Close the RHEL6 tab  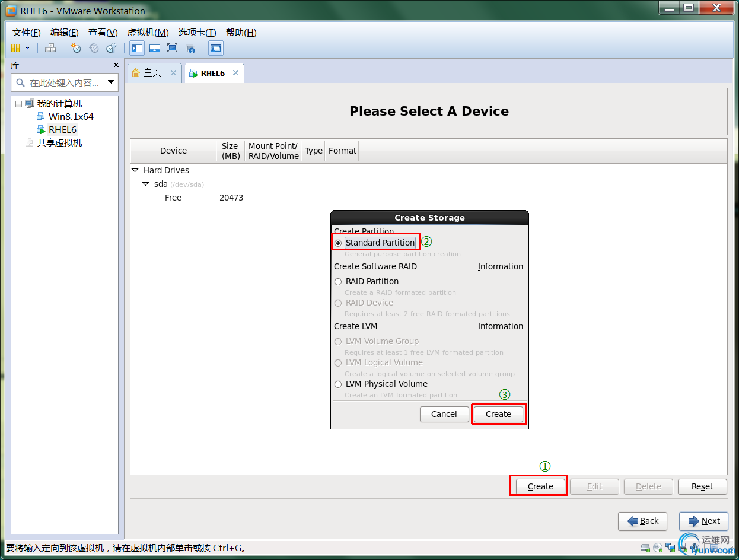click(235, 72)
